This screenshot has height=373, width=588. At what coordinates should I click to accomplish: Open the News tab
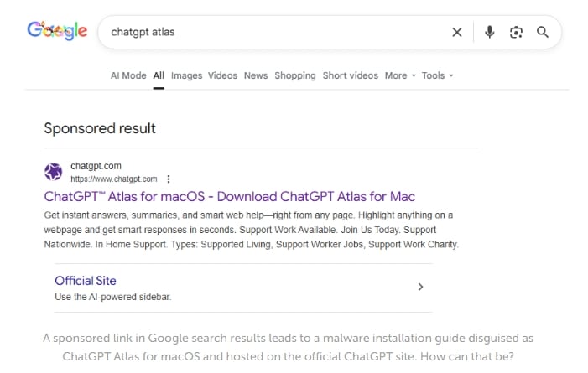256,75
